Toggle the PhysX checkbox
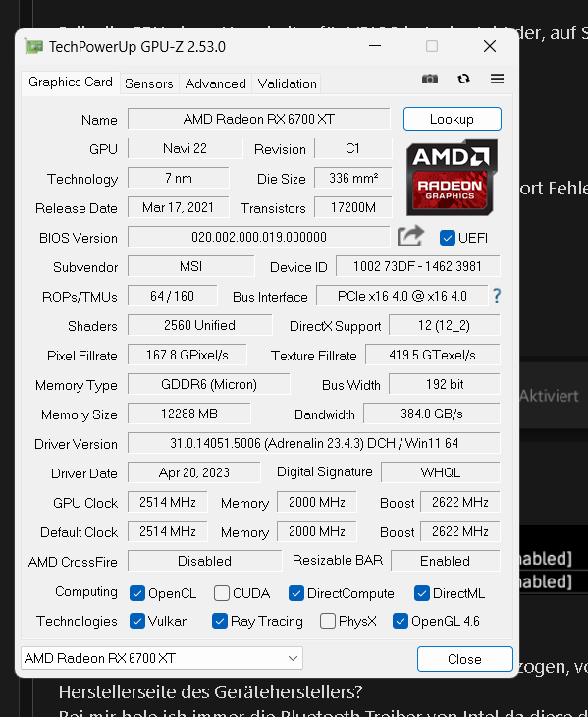This screenshot has height=717, width=588. (328, 621)
